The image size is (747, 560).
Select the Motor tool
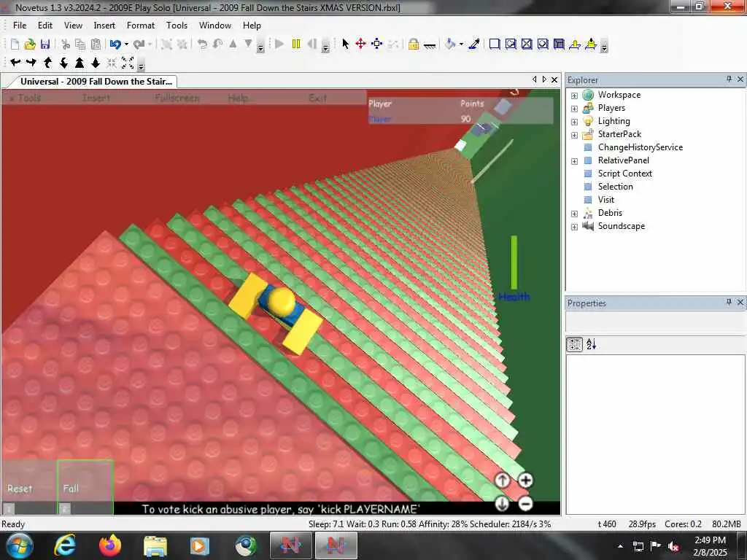click(591, 44)
